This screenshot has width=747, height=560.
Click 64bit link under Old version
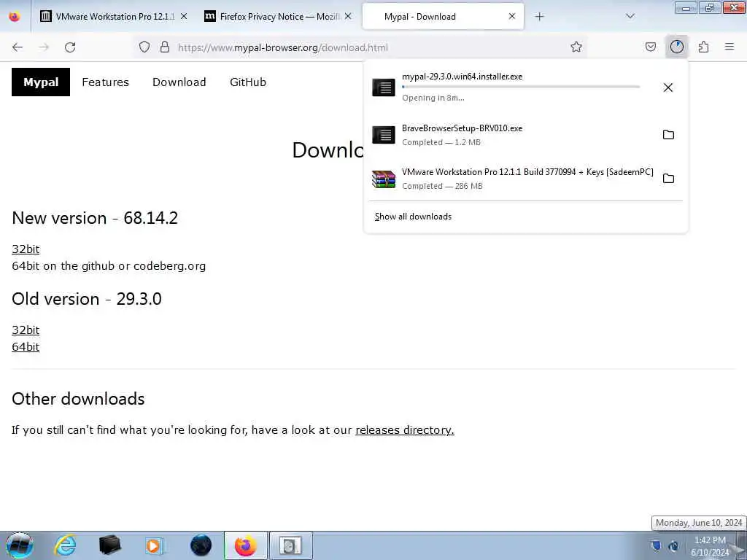click(26, 346)
